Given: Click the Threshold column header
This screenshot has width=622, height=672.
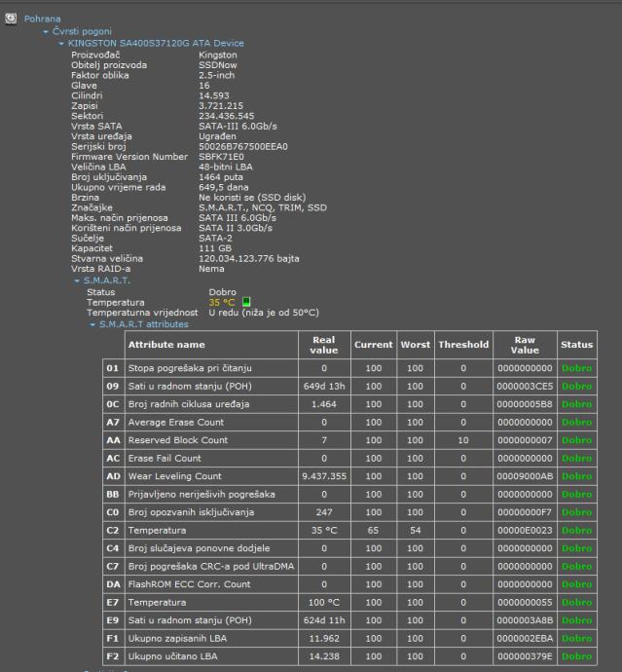Looking at the screenshot, I should pyautogui.click(x=462, y=345).
